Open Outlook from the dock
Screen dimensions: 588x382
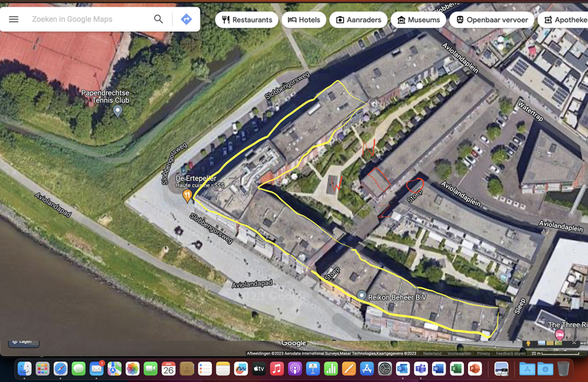(403, 369)
